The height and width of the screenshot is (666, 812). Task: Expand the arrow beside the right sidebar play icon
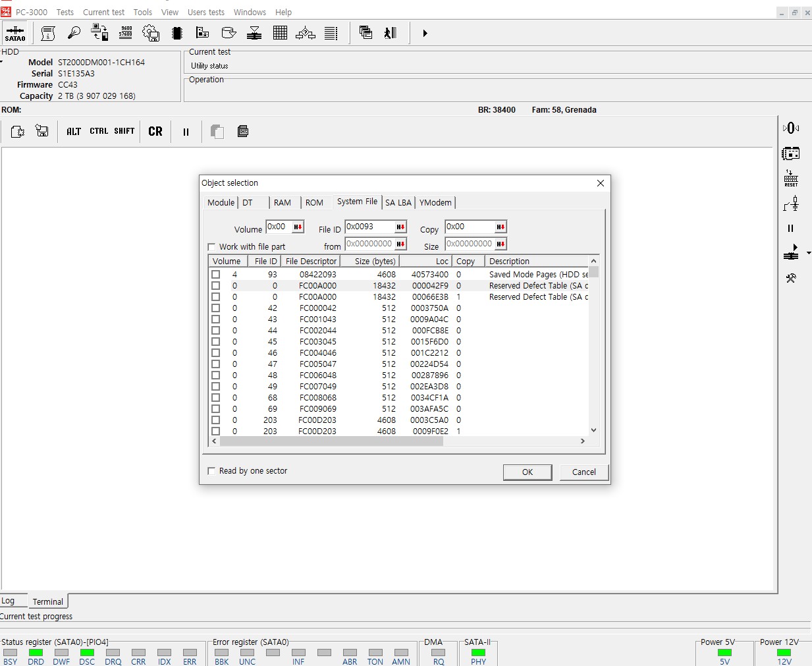[x=809, y=253]
